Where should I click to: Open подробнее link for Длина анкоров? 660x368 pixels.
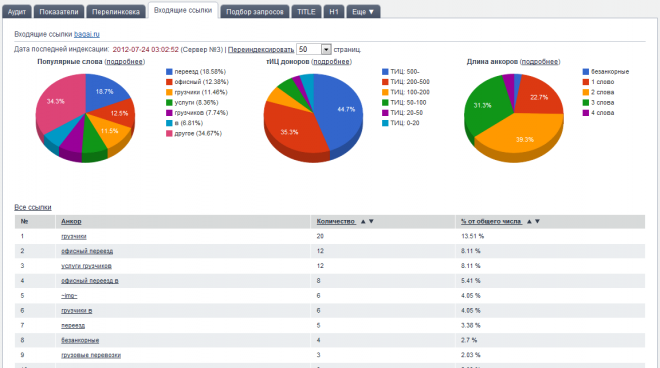540,62
